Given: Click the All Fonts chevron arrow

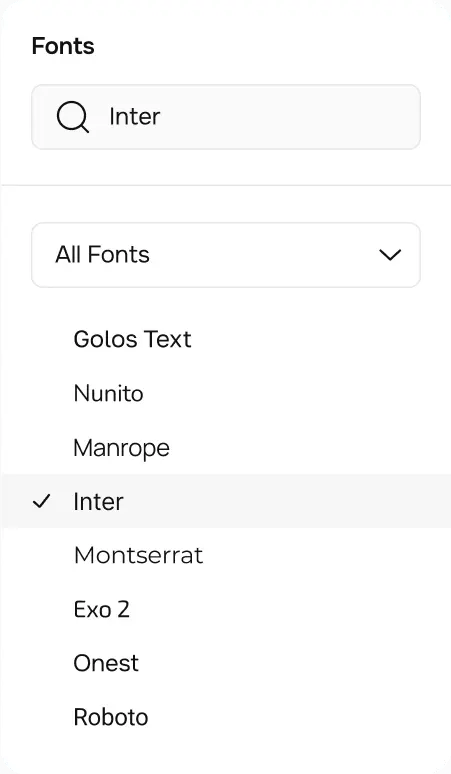Looking at the screenshot, I should (390, 255).
